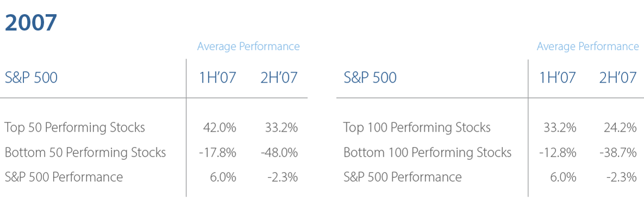Click the left S&P 500 table header
Viewport: 644px width, 212px height.
[31, 78]
